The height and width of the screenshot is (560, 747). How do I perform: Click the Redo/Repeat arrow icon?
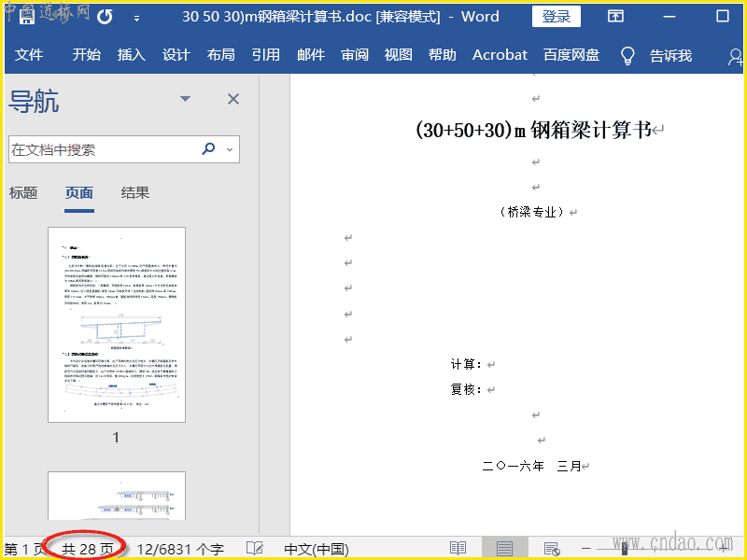(x=105, y=17)
